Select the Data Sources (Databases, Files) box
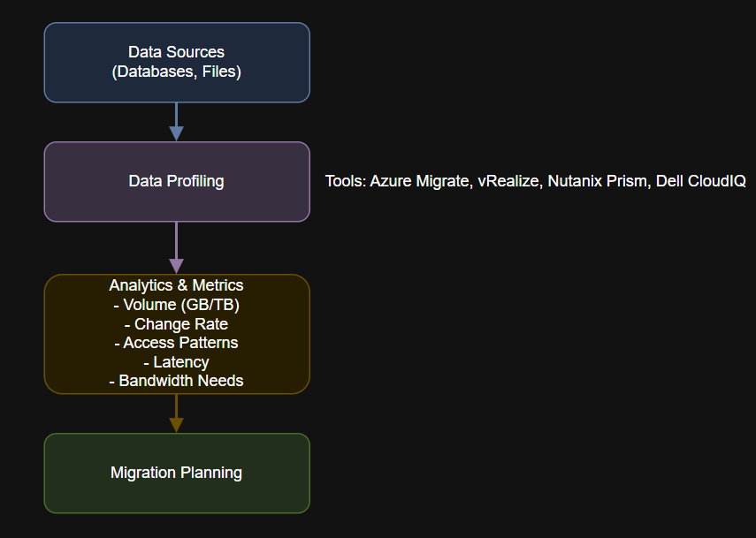Screen dimensions: 756x538 pos(177,62)
